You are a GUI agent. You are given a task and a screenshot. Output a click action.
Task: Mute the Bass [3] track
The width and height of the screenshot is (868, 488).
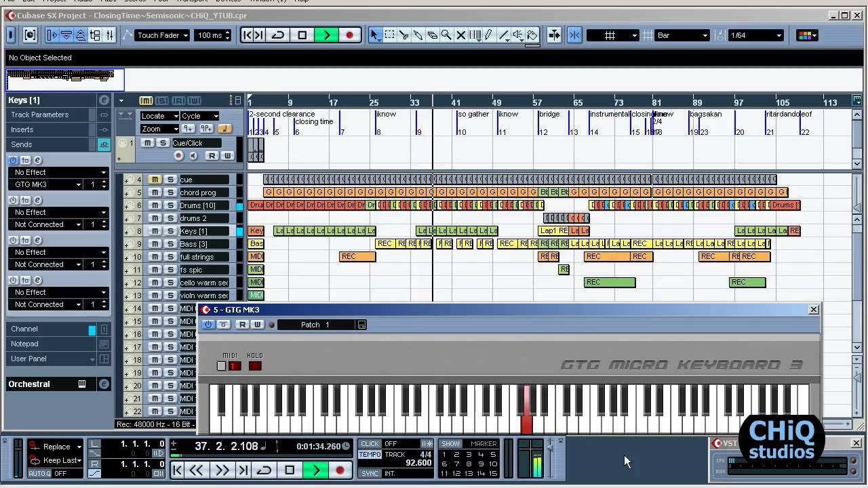point(155,244)
